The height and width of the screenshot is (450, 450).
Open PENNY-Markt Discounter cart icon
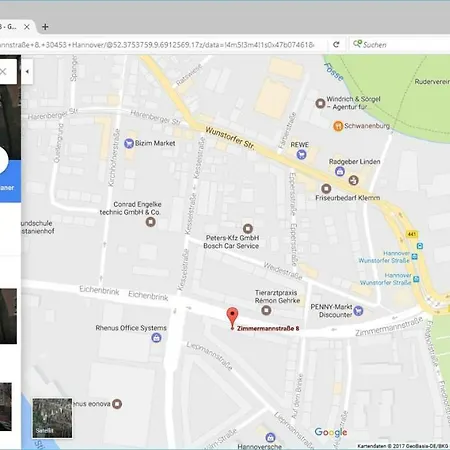point(358,311)
